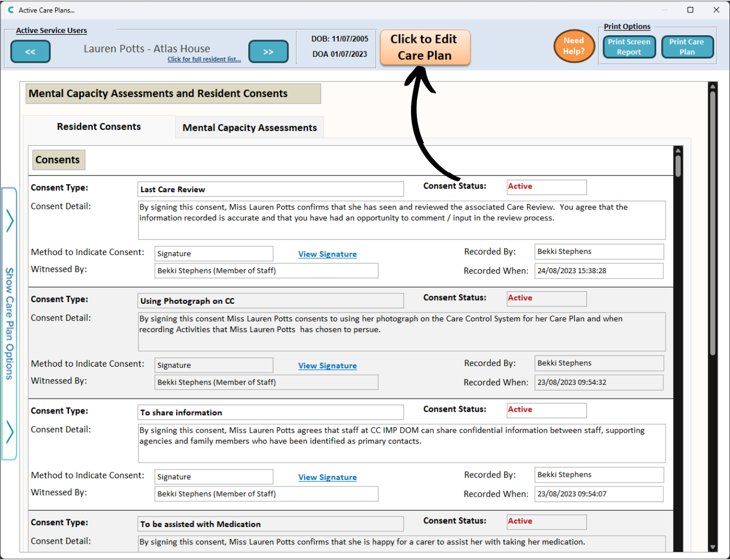Open the Need Help? button

(x=574, y=46)
